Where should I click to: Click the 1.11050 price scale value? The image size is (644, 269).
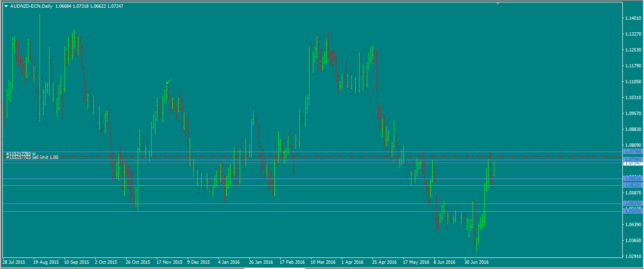(x=633, y=82)
